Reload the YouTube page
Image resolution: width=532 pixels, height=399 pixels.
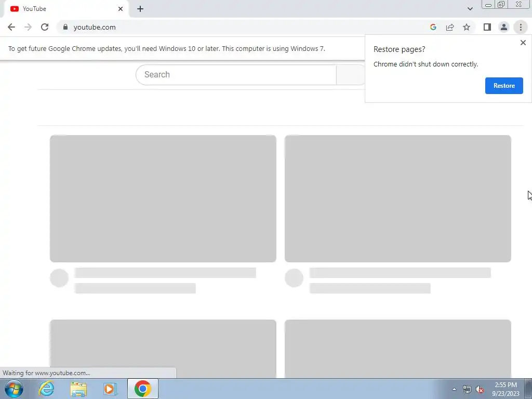point(45,27)
